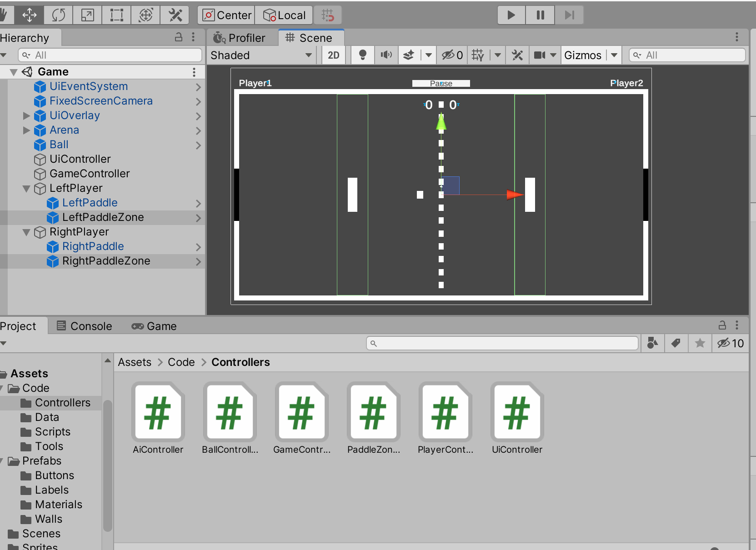The image size is (756, 550).
Task: Switch to the Profiler tab
Action: click(240, 38)
